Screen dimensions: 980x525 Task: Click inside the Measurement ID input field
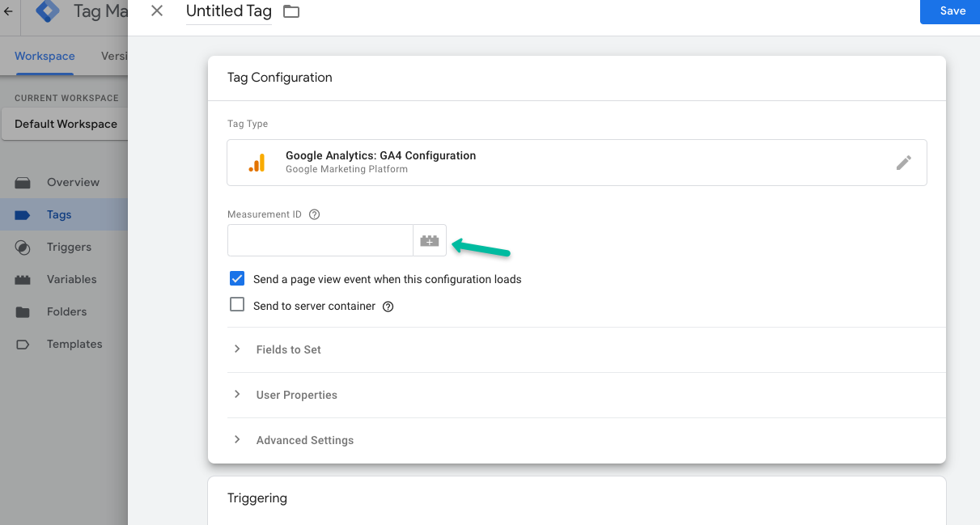coord(320,240)
